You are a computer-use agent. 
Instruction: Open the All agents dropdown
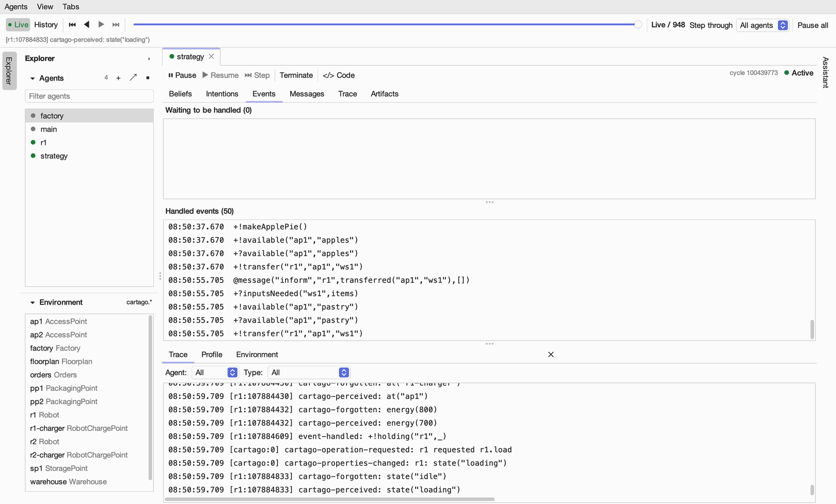pyautogui.click(x=763, y=25)
